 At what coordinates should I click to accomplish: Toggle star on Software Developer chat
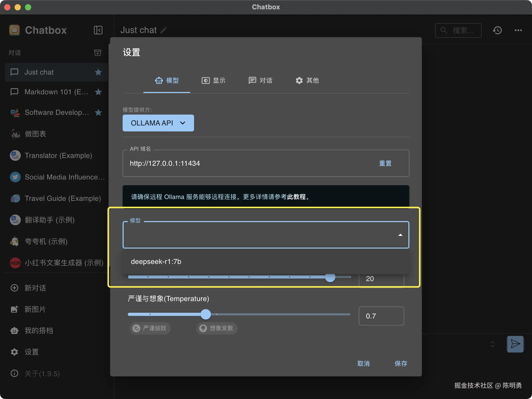coord(98,112)
